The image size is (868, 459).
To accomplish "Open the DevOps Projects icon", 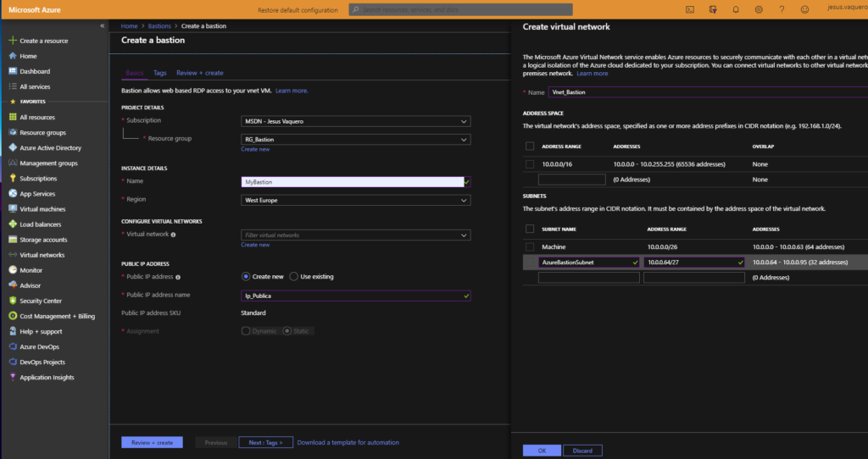I will [13, 362].
